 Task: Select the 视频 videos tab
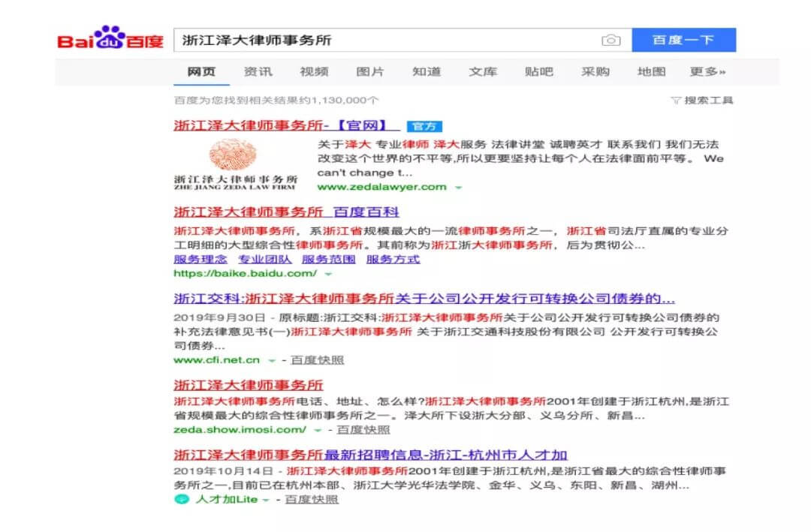[315, 71]
